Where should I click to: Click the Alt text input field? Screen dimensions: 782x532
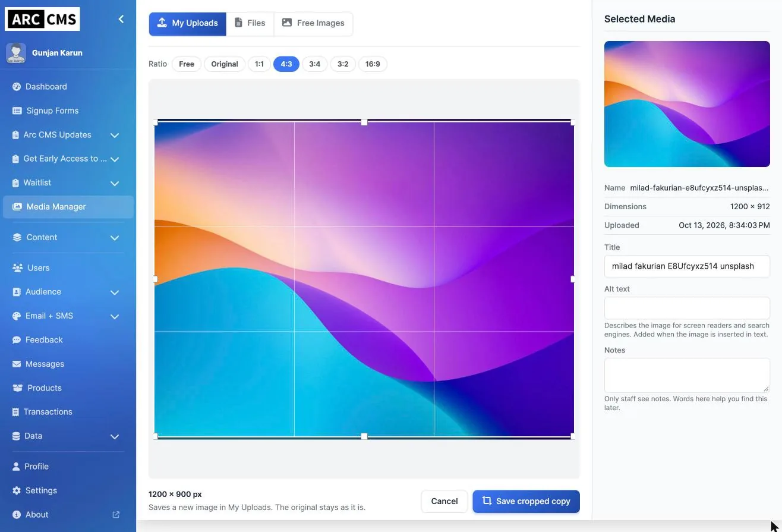tap(687, 308)
